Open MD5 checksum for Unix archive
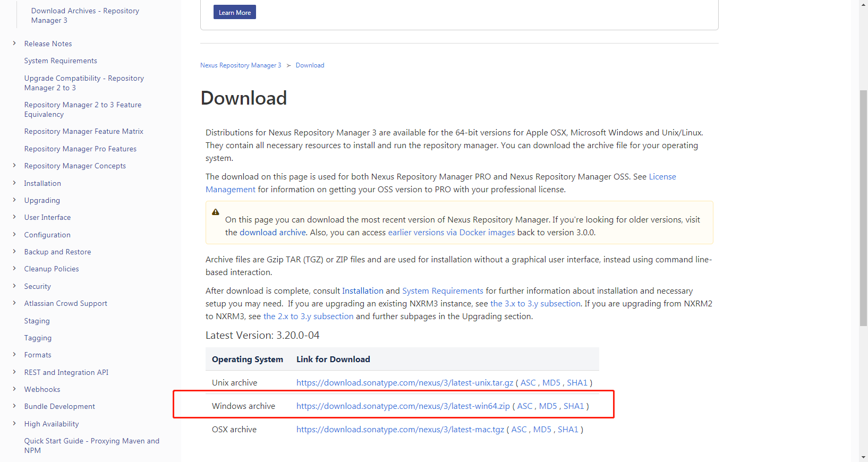Screen dimensions: 868x462 point(551,383)
